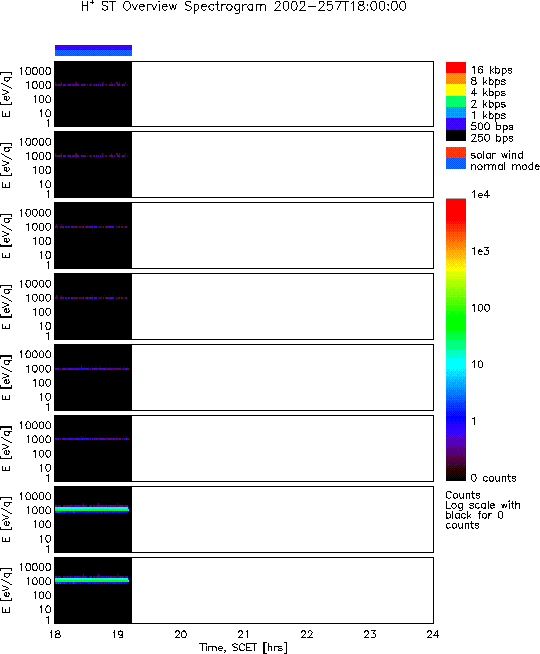The height and width of the screenshot is (654, 540).
Task: Click the purple telemetry rate stripe above plots
Action: [x=93, y=48]
